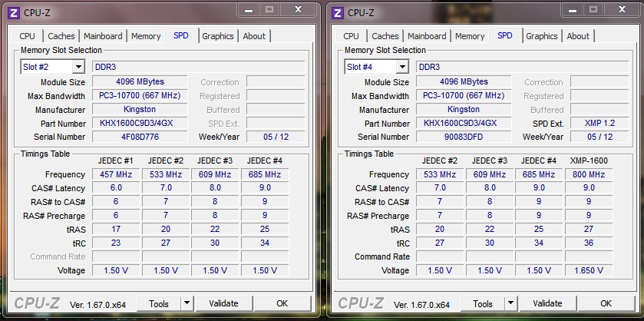Open About tab in the right CPU-Z window

[578, 36]
